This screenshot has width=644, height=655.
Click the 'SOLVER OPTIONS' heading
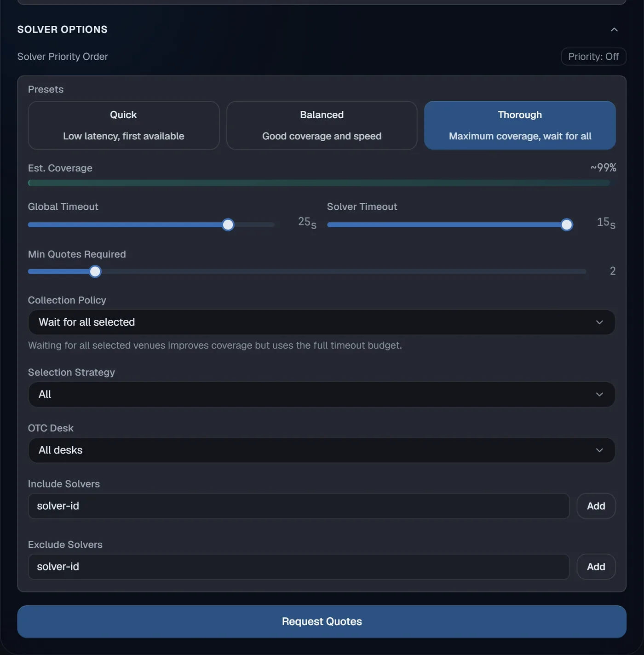63,29
